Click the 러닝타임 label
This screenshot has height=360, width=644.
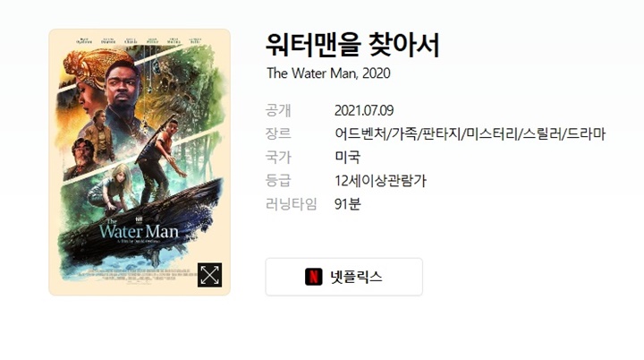tap(292, 203)
